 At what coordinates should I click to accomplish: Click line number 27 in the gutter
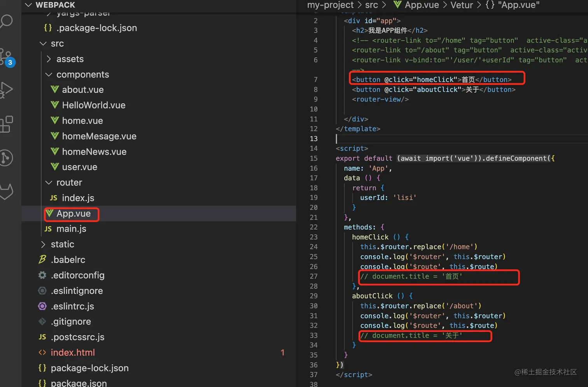[x=313, y=276]
